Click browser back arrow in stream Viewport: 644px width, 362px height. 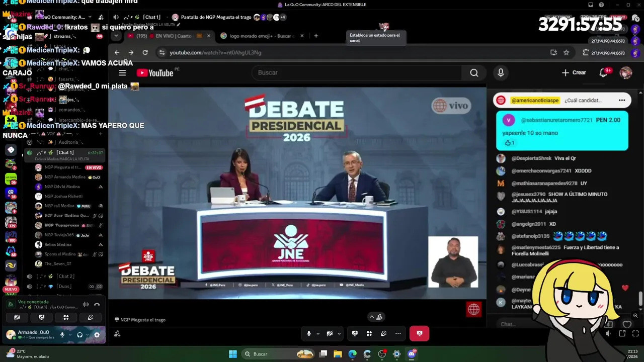[x=117, y=52]
